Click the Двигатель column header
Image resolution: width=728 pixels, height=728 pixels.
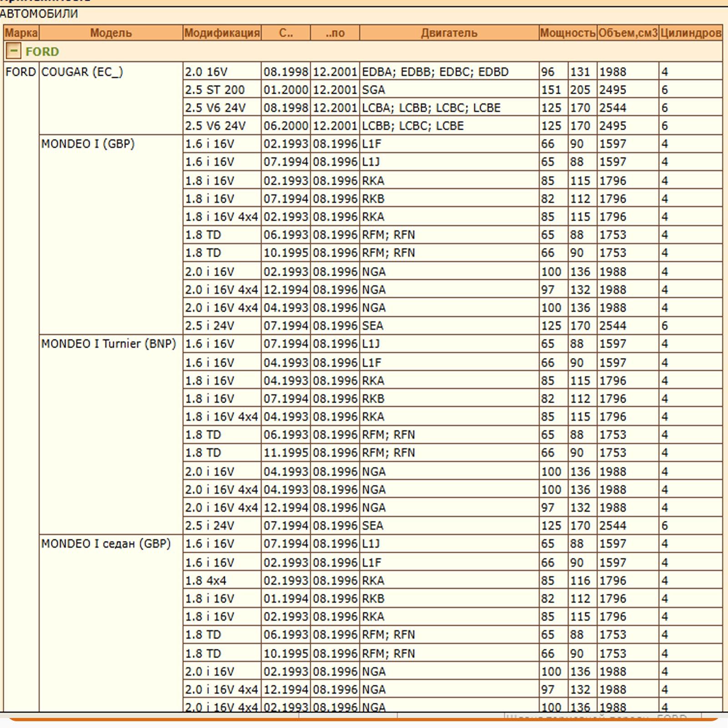coord(450,33)
